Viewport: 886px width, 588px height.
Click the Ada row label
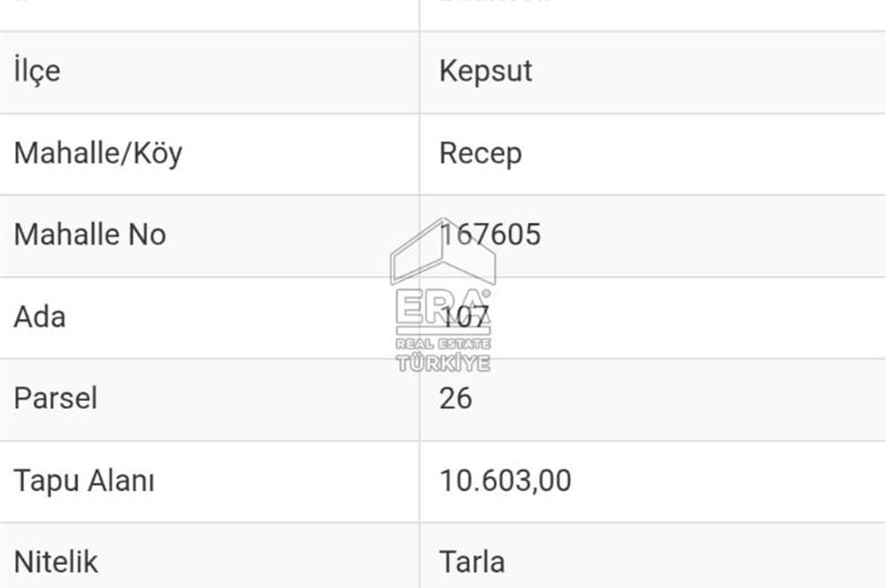point(40,317)
